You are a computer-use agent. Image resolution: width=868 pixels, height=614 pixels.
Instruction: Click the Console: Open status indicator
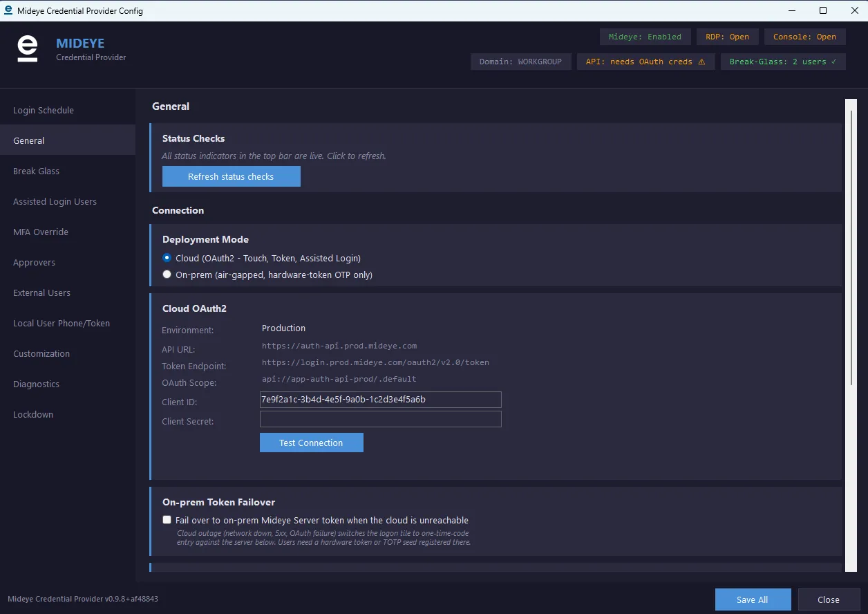804,37
